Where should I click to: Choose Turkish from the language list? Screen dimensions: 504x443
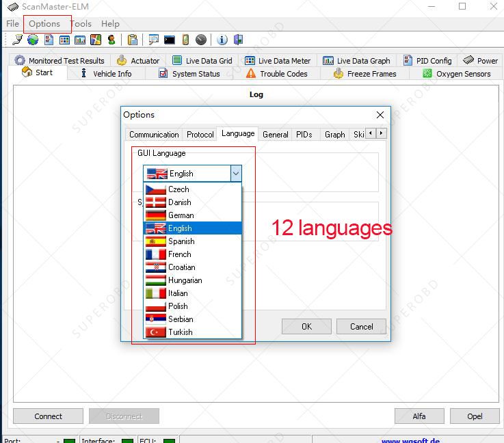[x=193, y=332]
